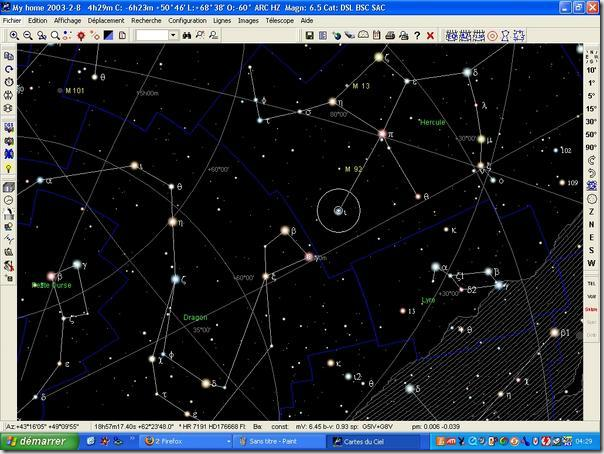The width and height of the screenshot is (604, 454).
Task: Open the Fichier menu
Action: [12, 20]
